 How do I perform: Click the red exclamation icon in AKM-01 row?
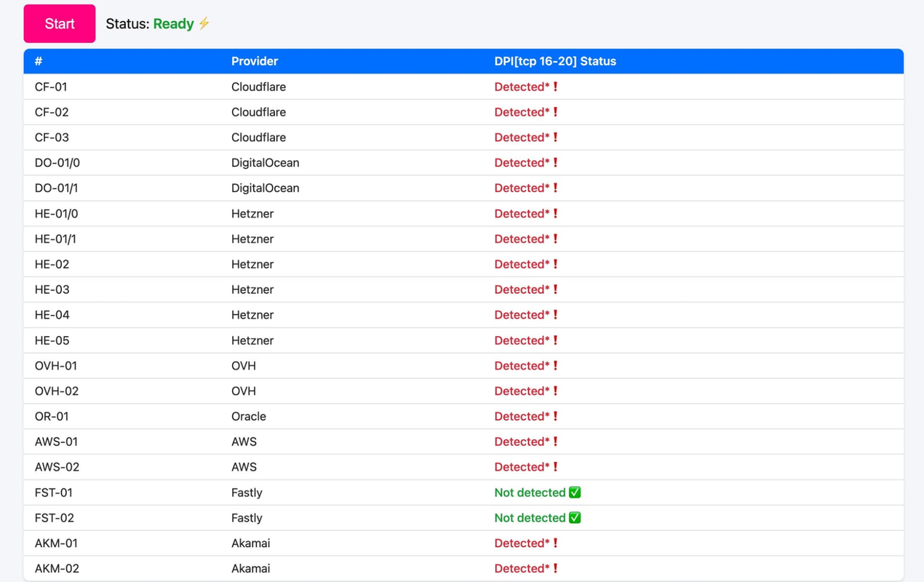555,543
